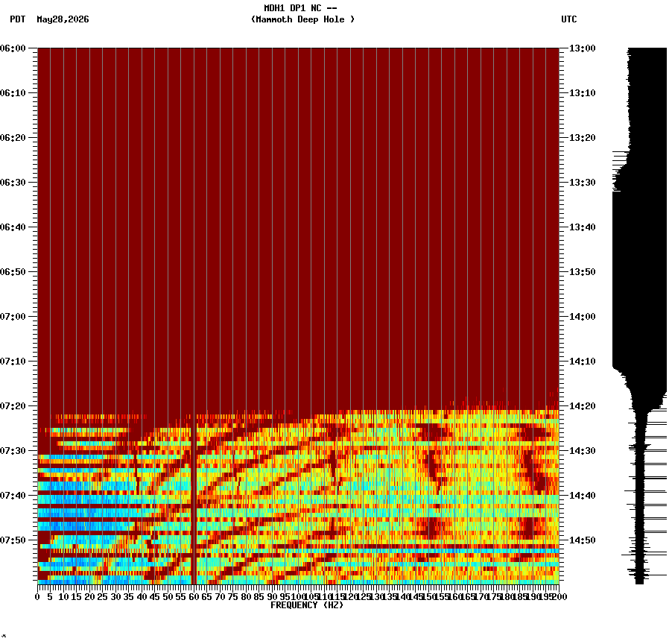Click the 55 Hz frequency tick label
The width and height of the screenshot is (672, 644).
tap(181, 597)
